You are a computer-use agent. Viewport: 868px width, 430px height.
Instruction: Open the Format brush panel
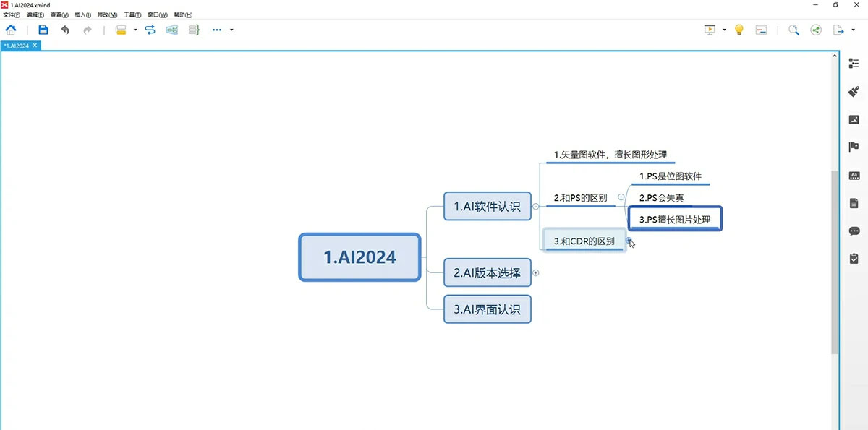(x=854, y=92)
